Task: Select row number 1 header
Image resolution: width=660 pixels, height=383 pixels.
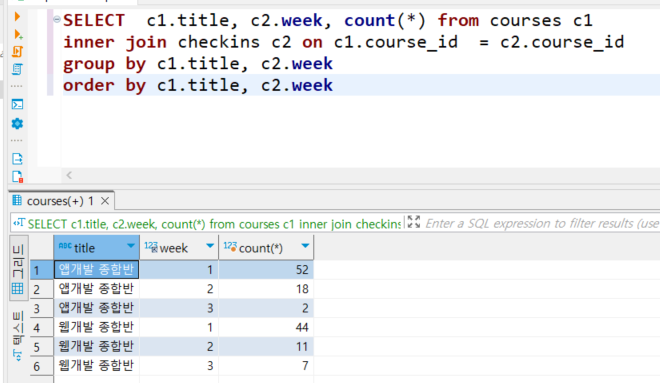Action: point(42,270)
